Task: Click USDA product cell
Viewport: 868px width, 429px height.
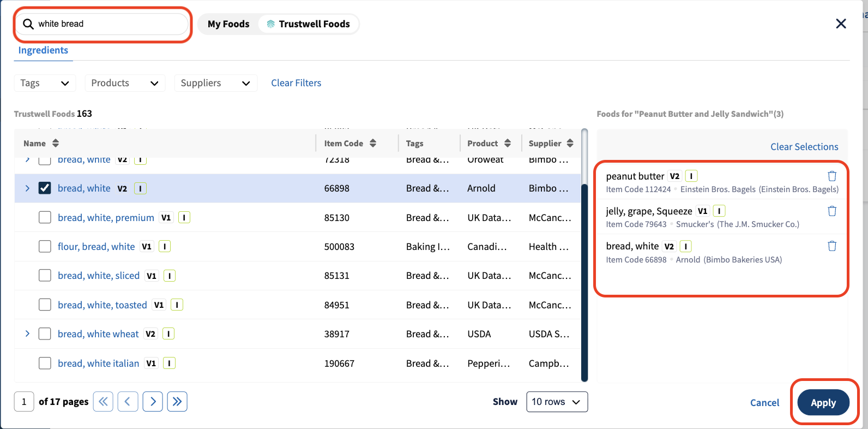Action: click(479, 333)
